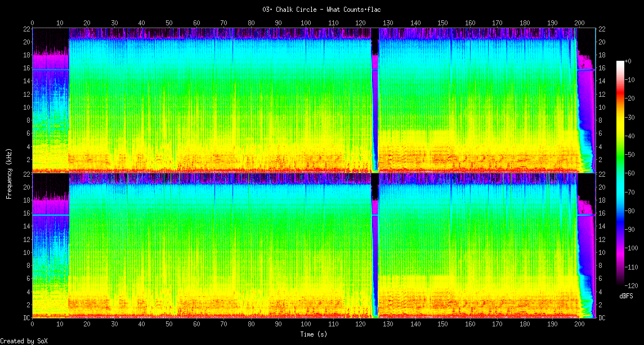Viewport: 644px width, 345px height.
Task: Click the 100 tick on bottom time axis
Action: (x=306, y=324)
